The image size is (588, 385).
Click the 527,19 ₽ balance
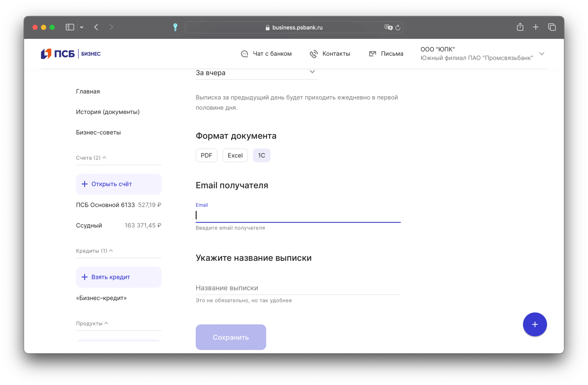click(x=149, y=205)
